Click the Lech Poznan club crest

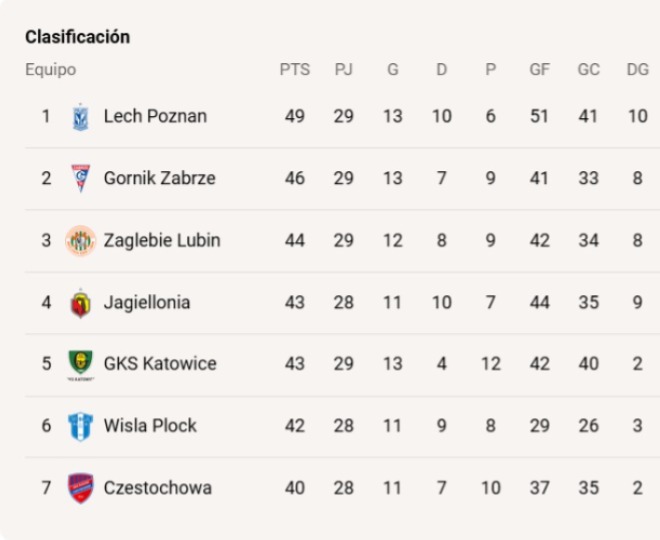click(x=80, y=117)
